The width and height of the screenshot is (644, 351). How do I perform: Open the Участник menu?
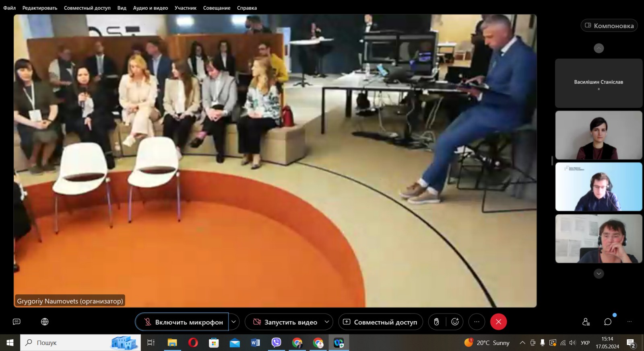pos(186,8)
